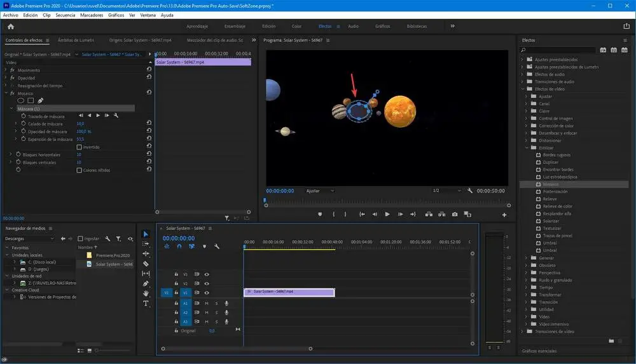Viewport: 636px width, 364px height.
Task: Switch to the Color workspace tab
Action: click(296, 26)
